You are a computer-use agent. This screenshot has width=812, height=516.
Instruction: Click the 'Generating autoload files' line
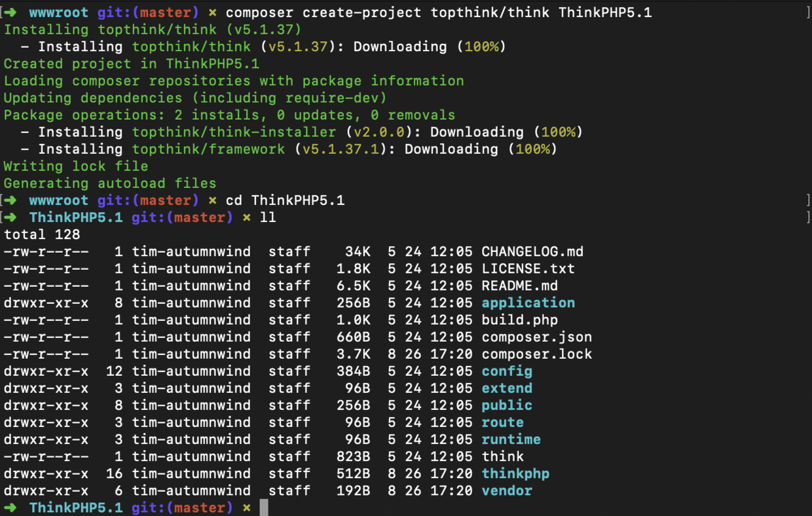click(x=110, y=183)
